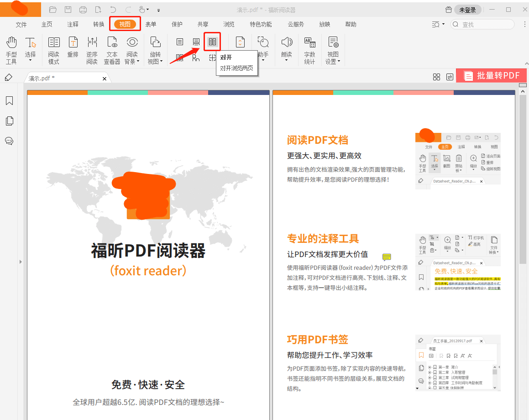
Task: Switch to the 表单 (Form) tab
Action: pyautogui.click(x=151, y=24)
